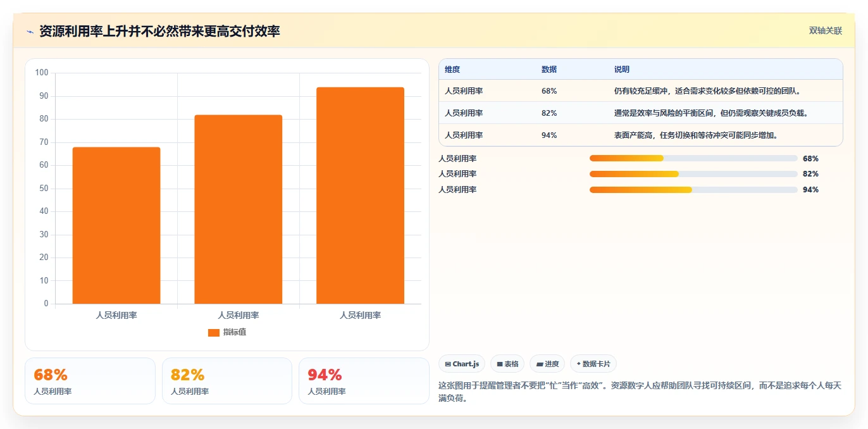Image resolution: width=868 pixels, height=429 pixels.
Task: Click the middle-height orange bar in the chart
Action: [x=239, y=209]
